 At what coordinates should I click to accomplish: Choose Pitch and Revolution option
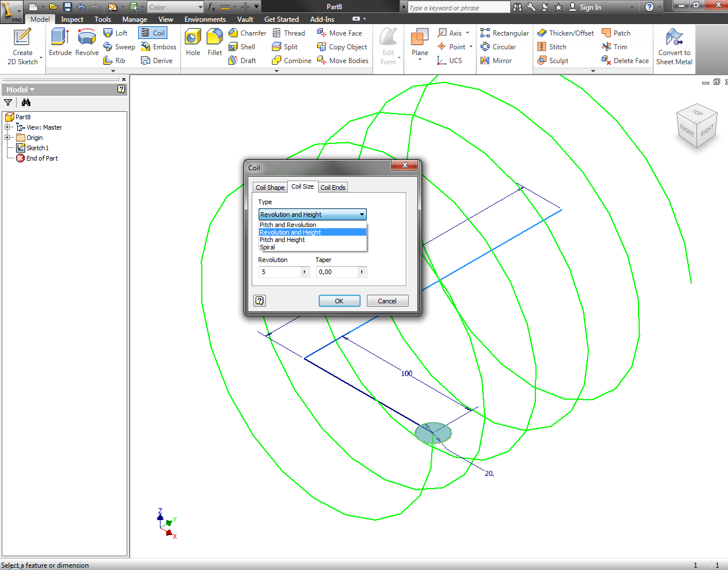[x=288, y=225]
